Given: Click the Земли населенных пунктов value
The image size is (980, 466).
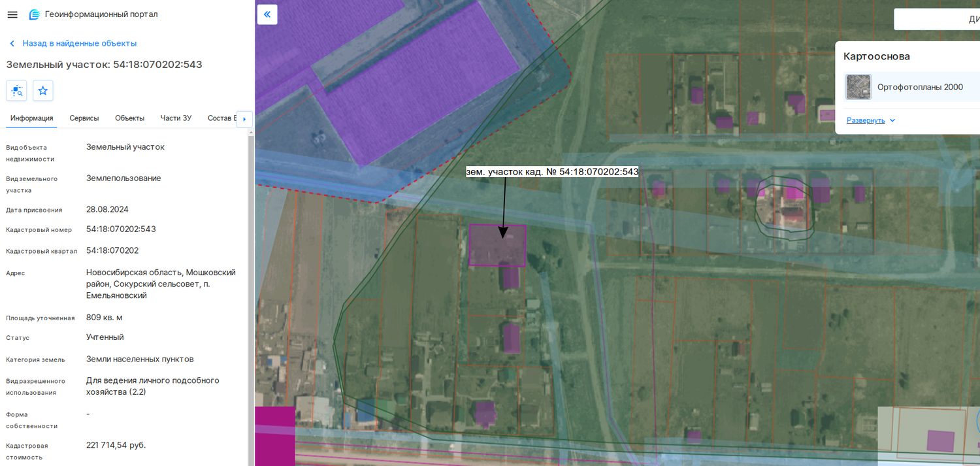Looking at the screenshot, I should [x=140, y=359].
